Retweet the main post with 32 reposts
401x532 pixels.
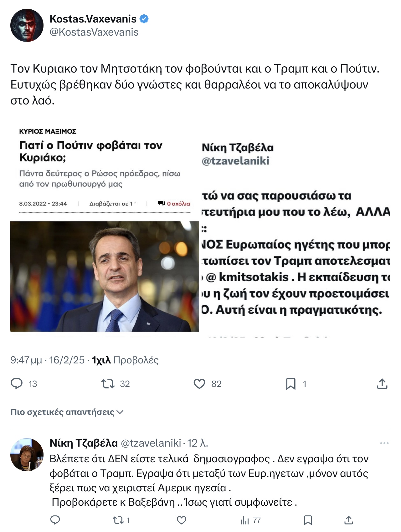[108, 383]
